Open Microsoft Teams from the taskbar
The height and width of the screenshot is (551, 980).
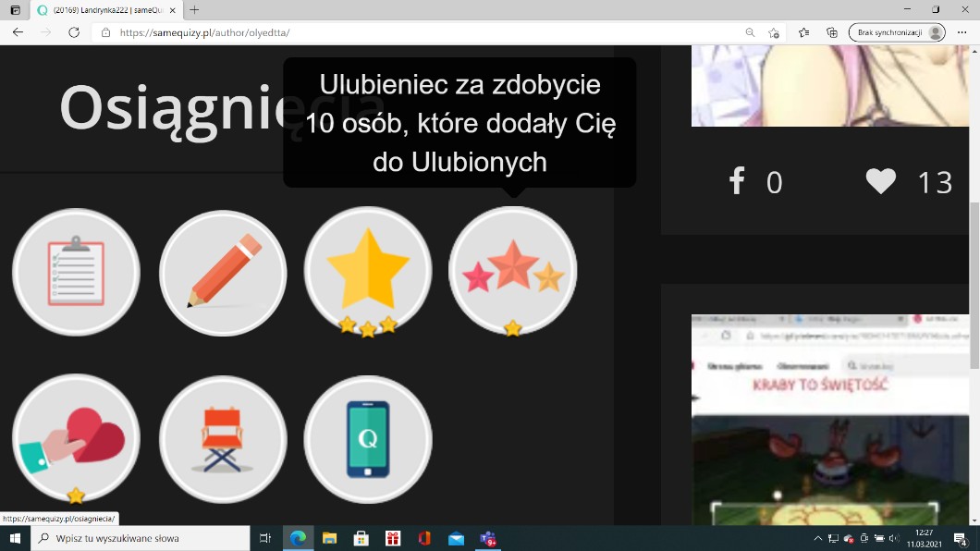(x=487, y=538)
